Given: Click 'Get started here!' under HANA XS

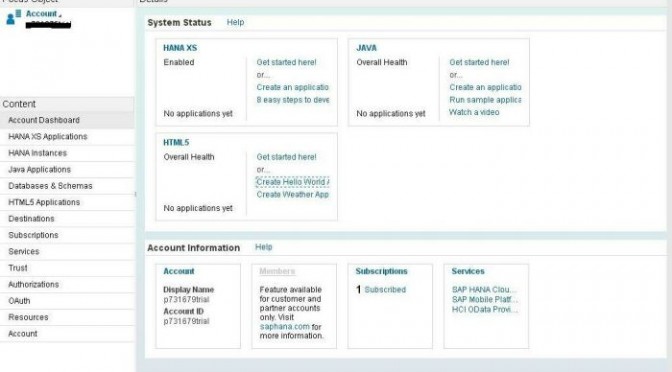Looking at the screenshot, I should [286, 62].
